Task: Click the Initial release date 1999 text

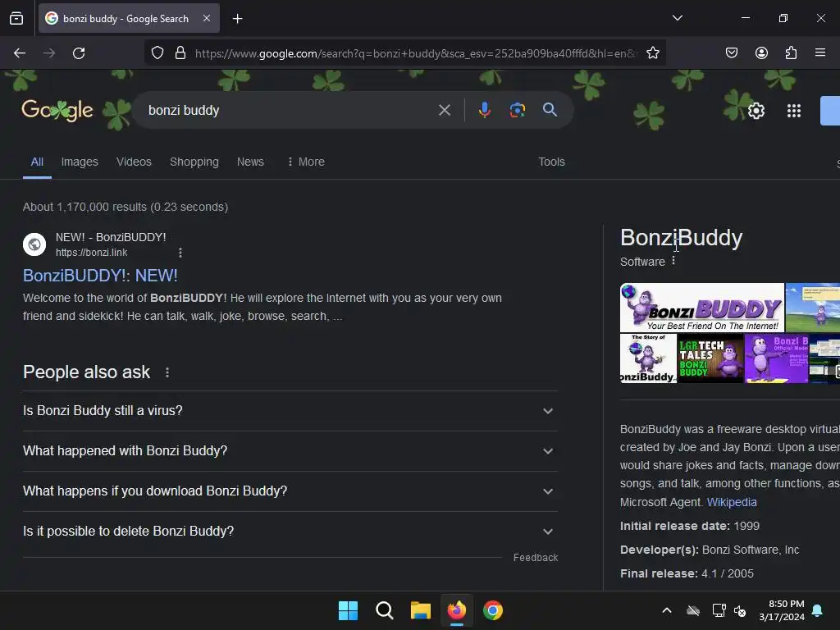Action: pyautogui.click(x=689, y=526)
